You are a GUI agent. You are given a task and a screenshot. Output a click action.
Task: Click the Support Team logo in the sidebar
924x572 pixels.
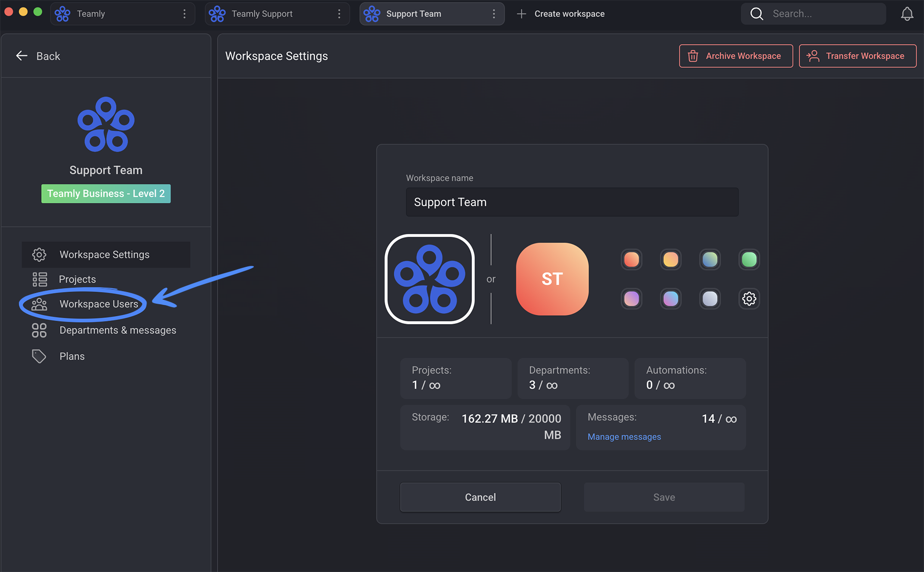106,124
